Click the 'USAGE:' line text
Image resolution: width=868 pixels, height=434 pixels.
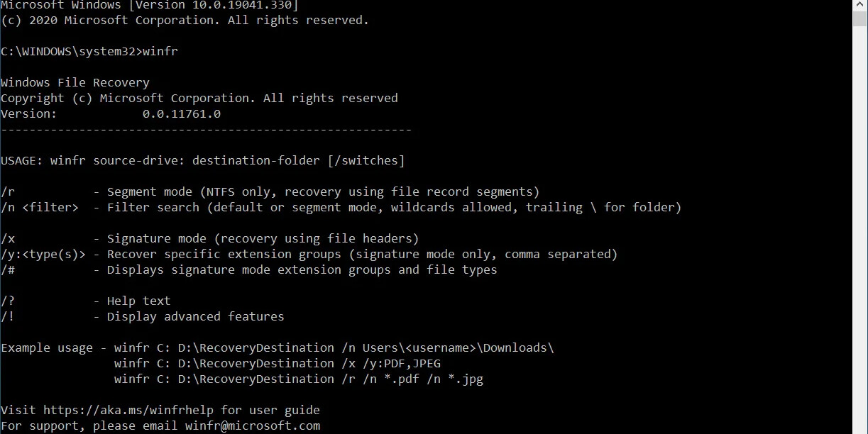[x=203, y=160]
